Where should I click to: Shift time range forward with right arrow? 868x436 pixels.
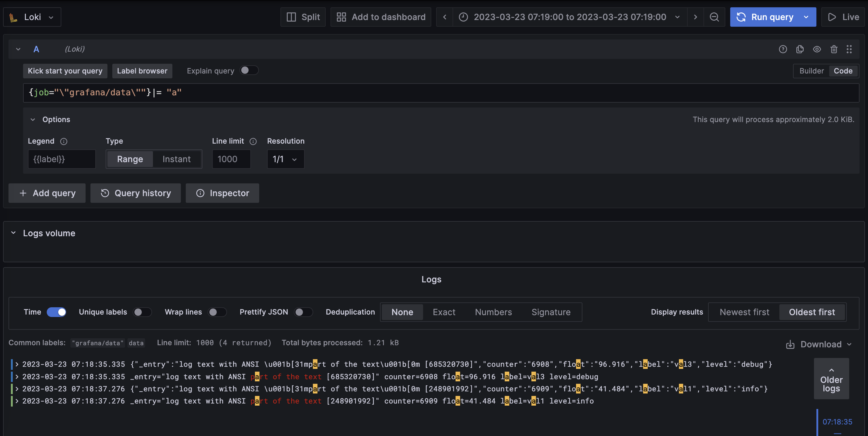click(x=695, y=17)
